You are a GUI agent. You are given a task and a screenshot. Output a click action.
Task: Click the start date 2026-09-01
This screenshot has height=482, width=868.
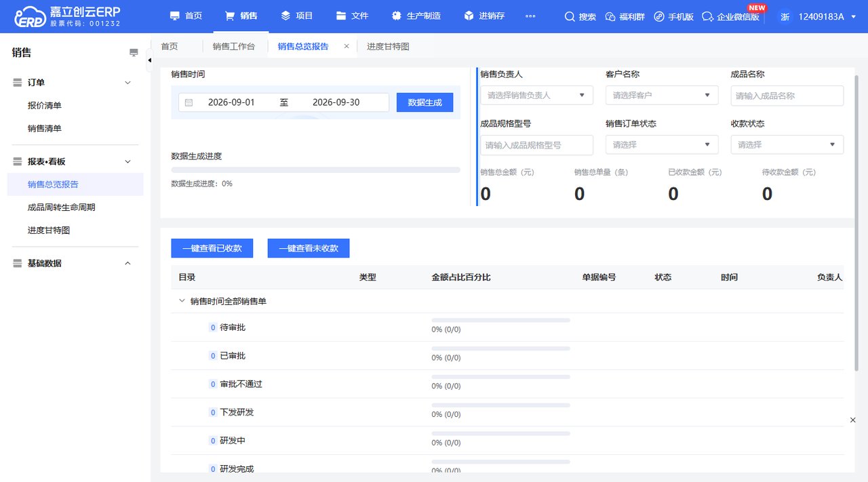(x=231, y=102)
